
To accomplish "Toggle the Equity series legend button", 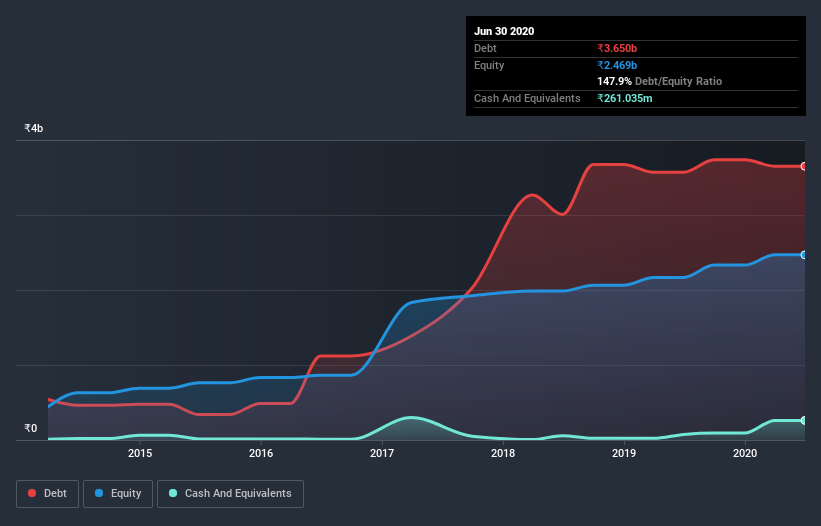I will (x=118, y=494).
